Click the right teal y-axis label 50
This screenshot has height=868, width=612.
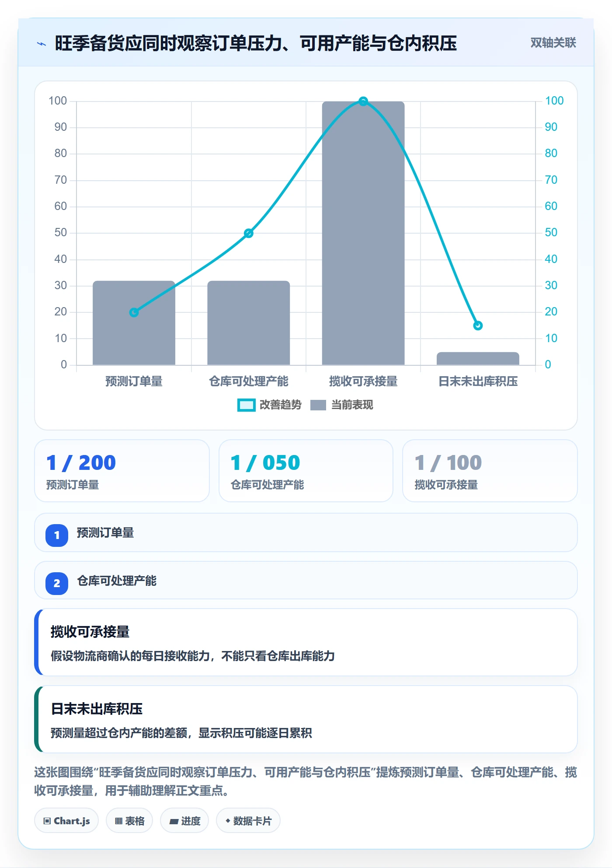[x=551, y=233]
